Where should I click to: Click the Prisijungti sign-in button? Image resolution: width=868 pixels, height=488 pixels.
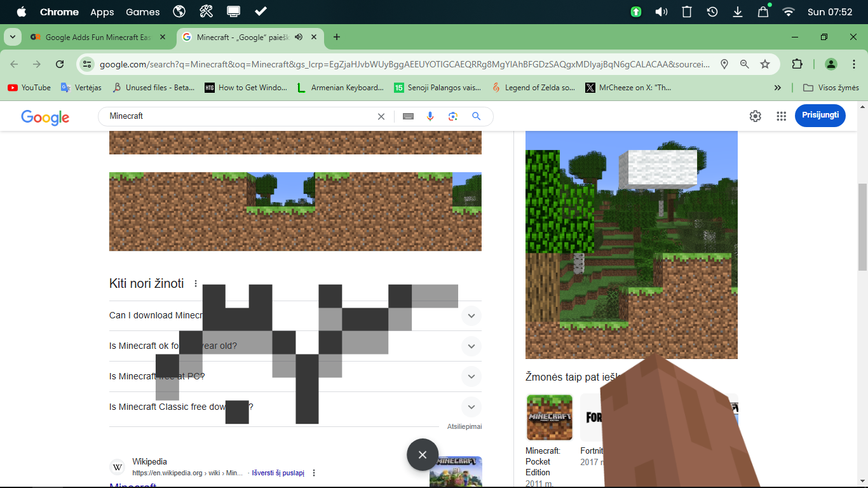point(820,116)
